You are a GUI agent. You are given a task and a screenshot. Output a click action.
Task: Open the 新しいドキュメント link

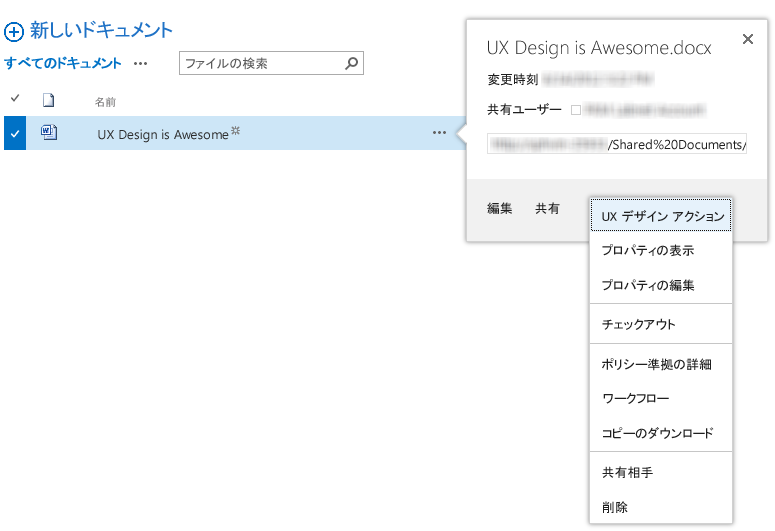(101, 31)
